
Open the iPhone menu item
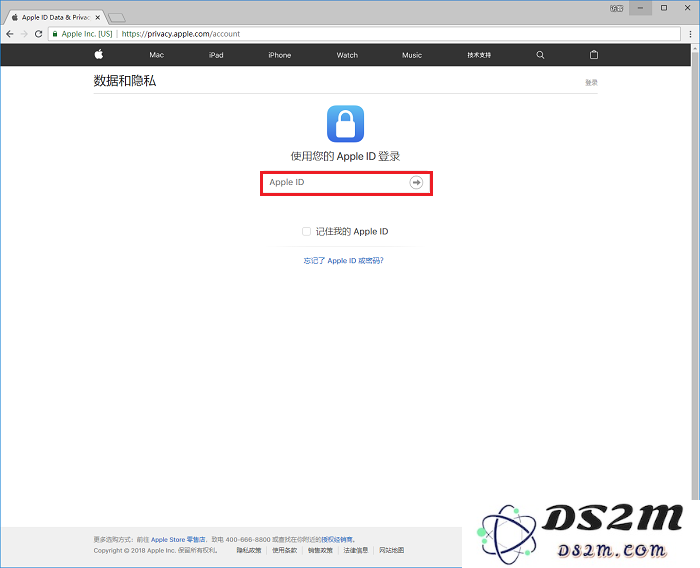tap(280, 55)
